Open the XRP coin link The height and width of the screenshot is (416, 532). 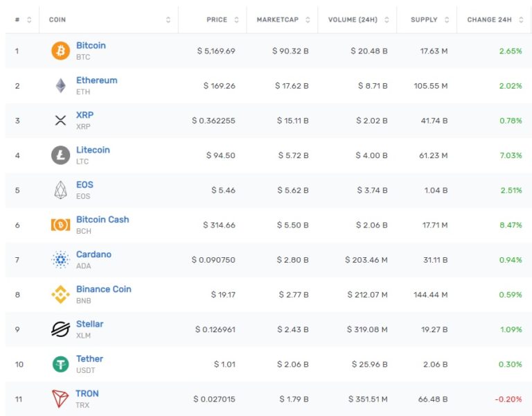(85, 115)
